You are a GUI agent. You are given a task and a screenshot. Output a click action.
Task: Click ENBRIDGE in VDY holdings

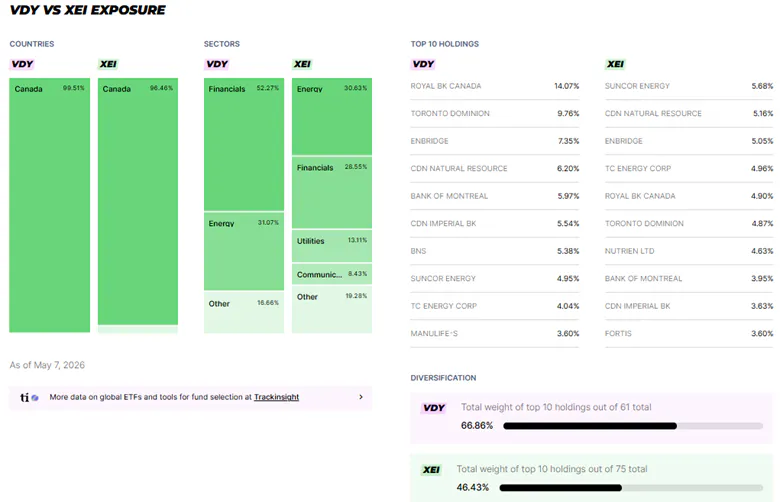[x=429, y=141]
